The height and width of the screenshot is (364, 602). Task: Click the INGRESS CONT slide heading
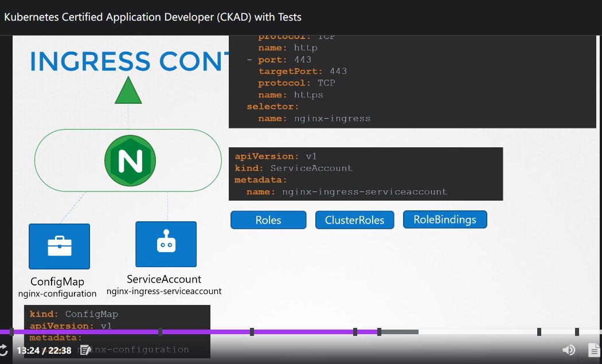pyautogui.click(x=130, y=61)
